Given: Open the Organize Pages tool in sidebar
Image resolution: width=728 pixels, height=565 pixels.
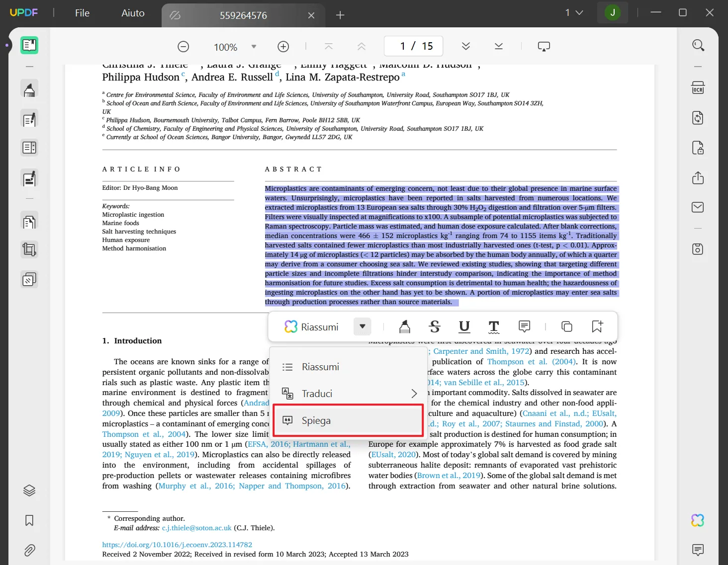Looking at the screenshot, I should [29, 148].
